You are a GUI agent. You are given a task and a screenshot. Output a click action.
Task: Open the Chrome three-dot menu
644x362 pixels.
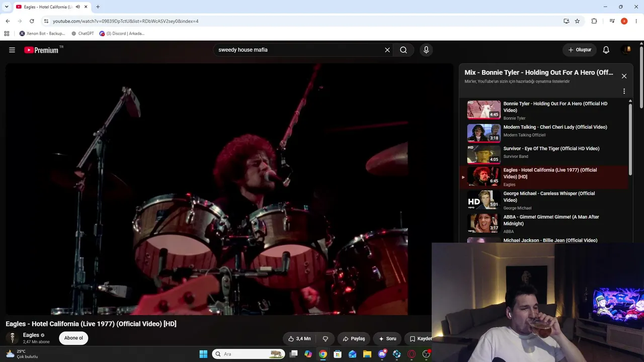636,21
